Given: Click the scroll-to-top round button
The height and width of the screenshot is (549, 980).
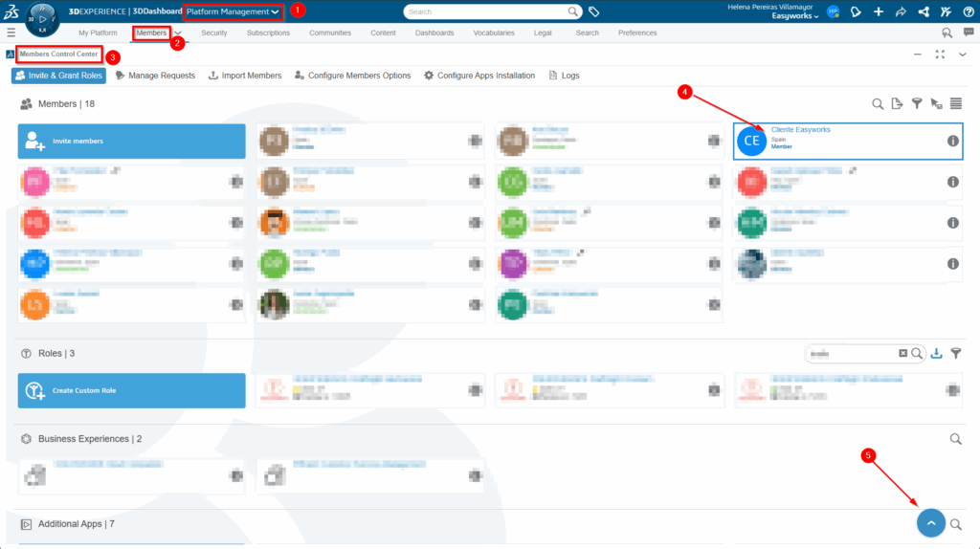Looking at the screenshot, I should click(930, 523).
